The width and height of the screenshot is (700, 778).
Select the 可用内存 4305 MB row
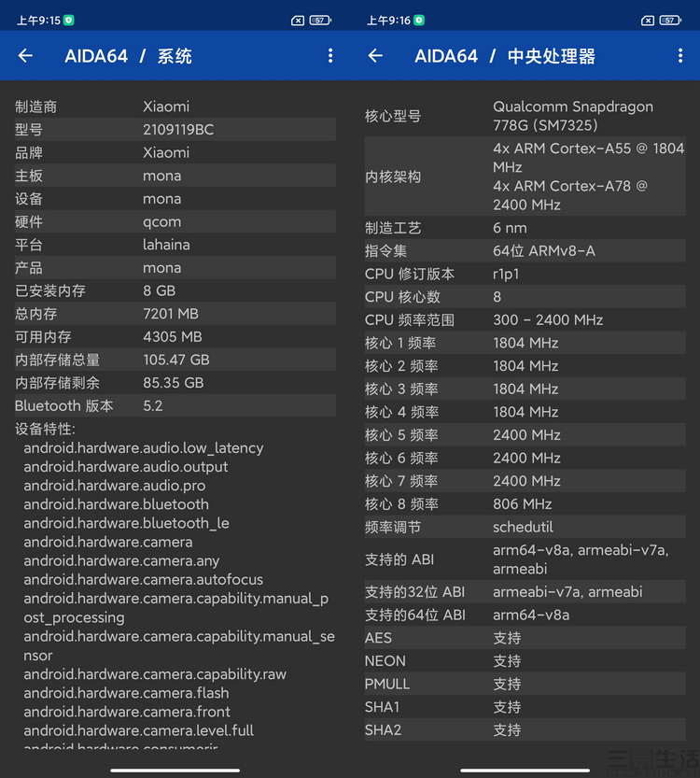coord(175,337)
